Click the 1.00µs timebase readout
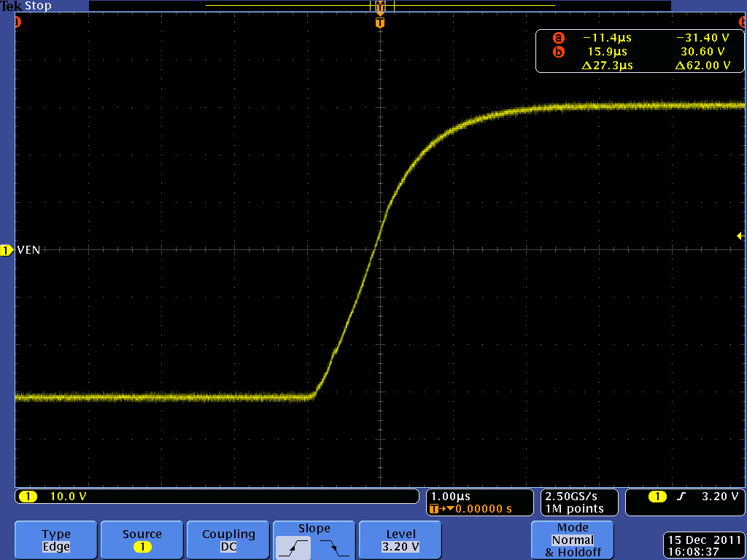The image size is (747, 560). 450,497
